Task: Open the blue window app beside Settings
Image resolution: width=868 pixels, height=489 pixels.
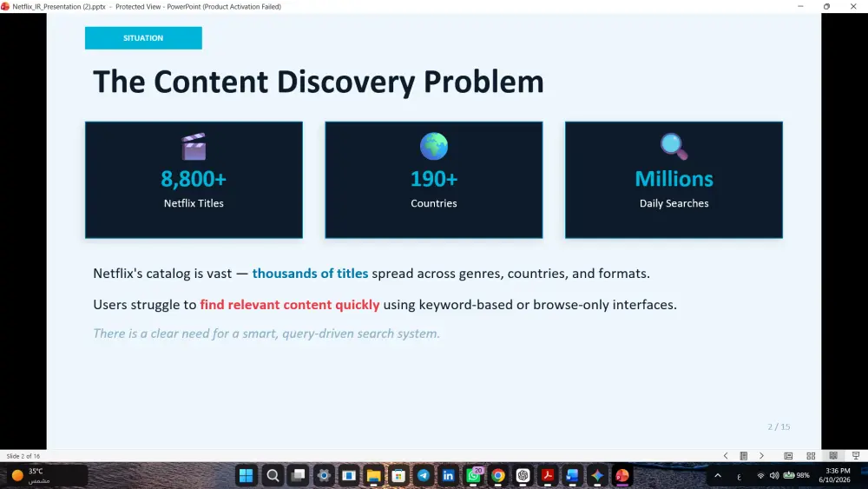Action: coord(349,475)
